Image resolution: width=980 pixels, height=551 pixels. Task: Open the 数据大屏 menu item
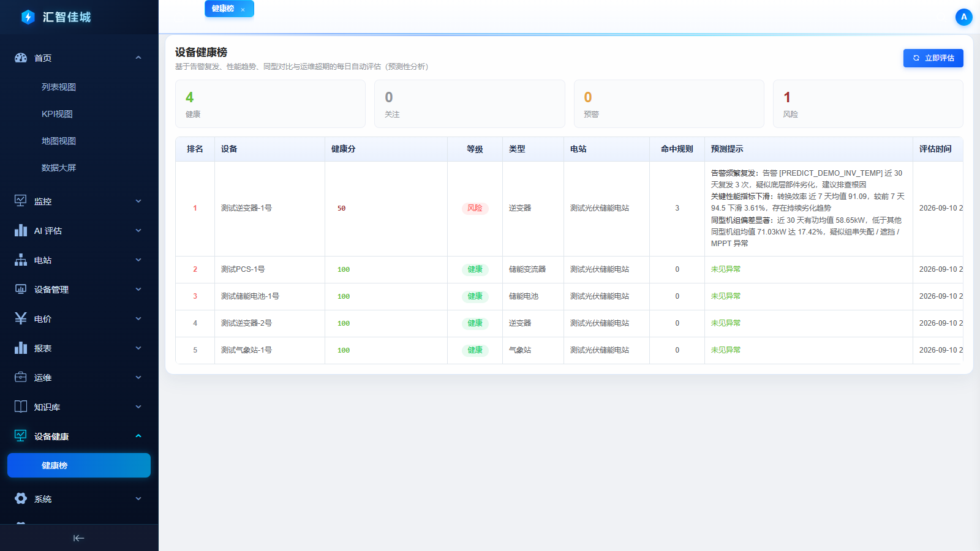coord(59,168)
